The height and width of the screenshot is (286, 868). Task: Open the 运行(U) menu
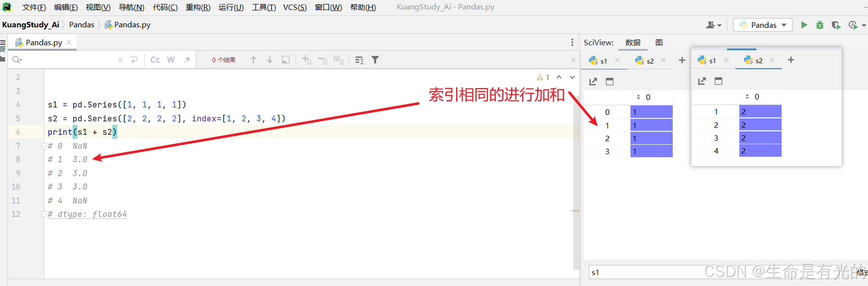[231, 7]
